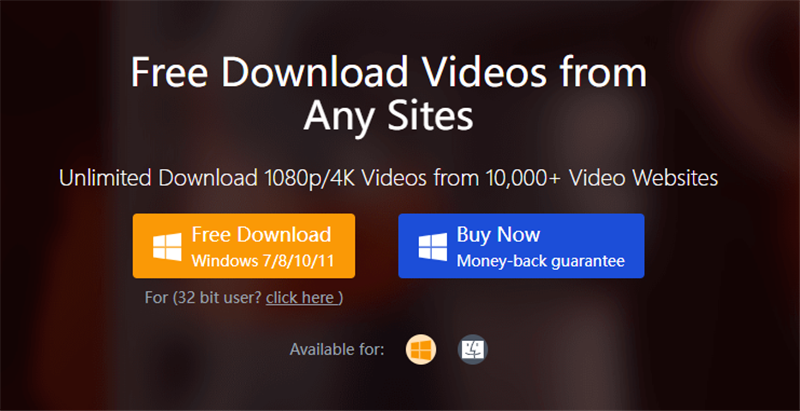Click the "Available for:" label

point(337,350)
